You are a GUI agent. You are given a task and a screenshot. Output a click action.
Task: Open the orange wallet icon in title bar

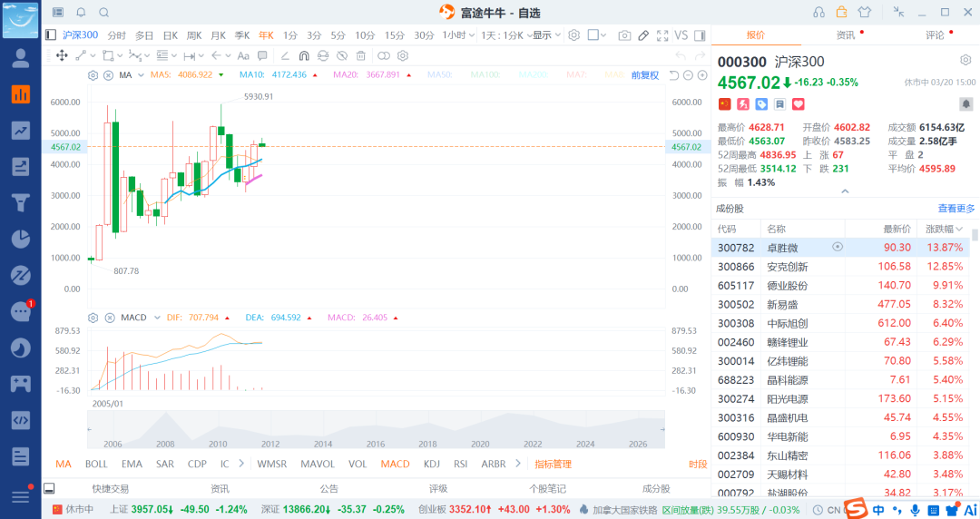click(x=842, y=12)
